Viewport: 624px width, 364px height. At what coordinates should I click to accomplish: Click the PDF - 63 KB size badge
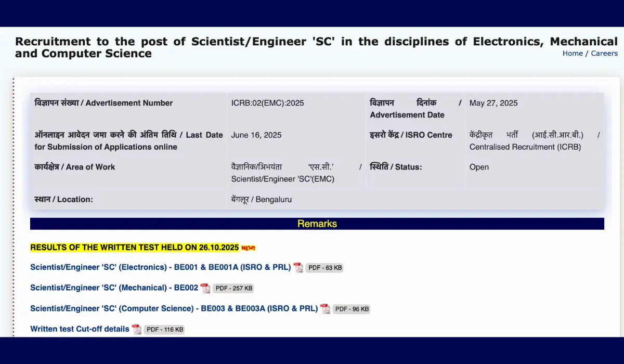pos(324,267)
